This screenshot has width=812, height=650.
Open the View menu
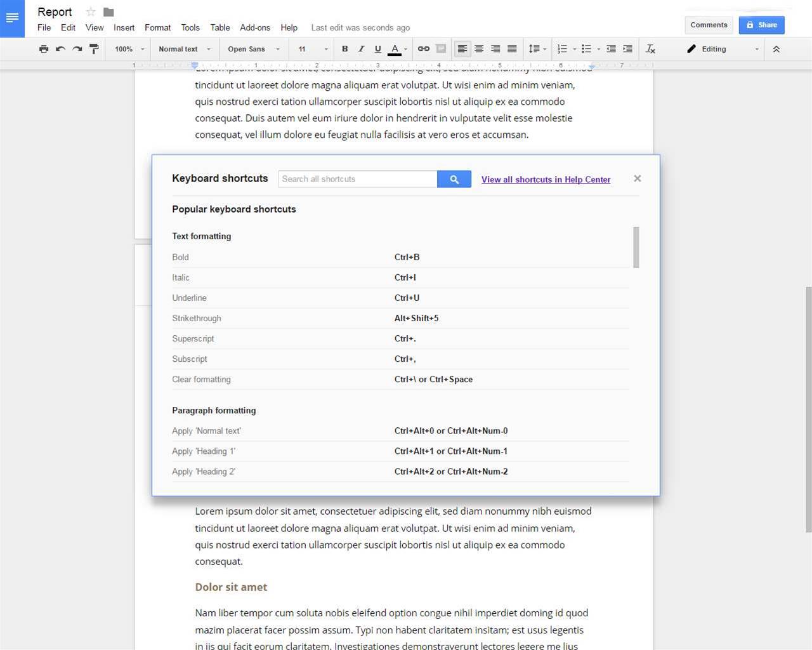click(95, 27)
